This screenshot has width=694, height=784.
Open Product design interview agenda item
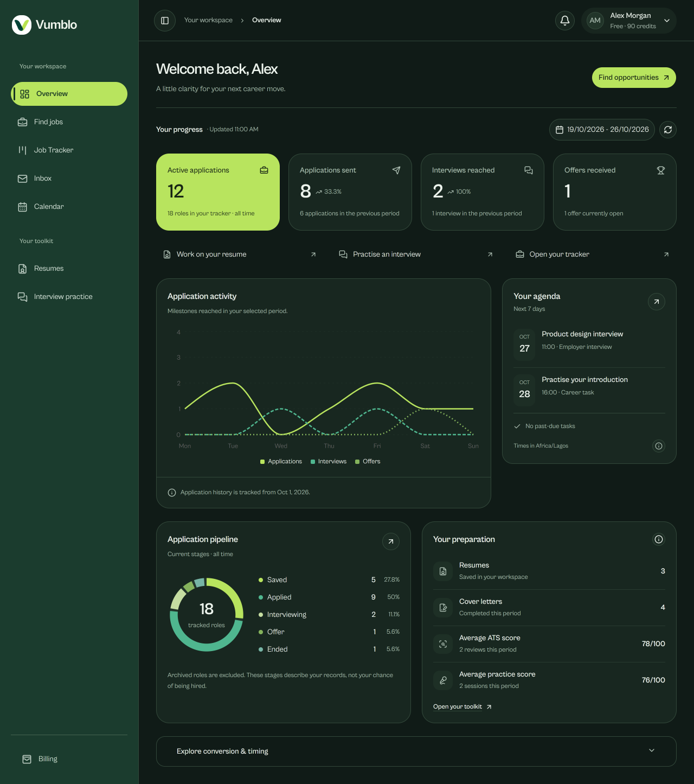[589, 345]
